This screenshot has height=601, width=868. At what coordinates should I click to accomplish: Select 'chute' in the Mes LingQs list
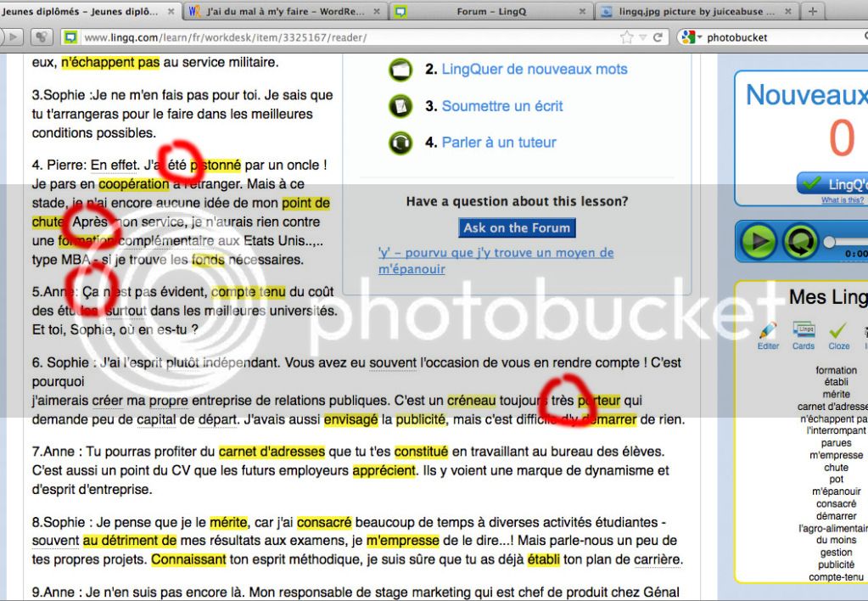tap(836, 468)
